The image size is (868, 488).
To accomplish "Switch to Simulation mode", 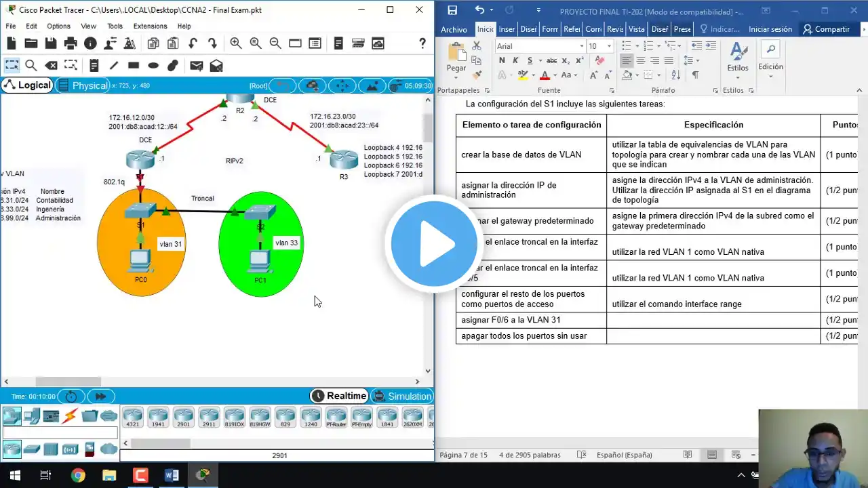I will (401, 396).
